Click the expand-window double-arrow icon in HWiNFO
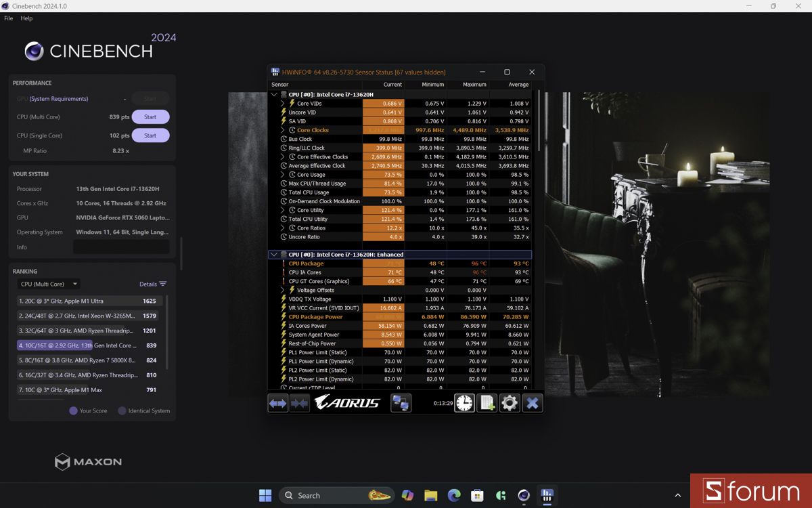The height and width of the screenshot is (508, 812). point(277,402)
